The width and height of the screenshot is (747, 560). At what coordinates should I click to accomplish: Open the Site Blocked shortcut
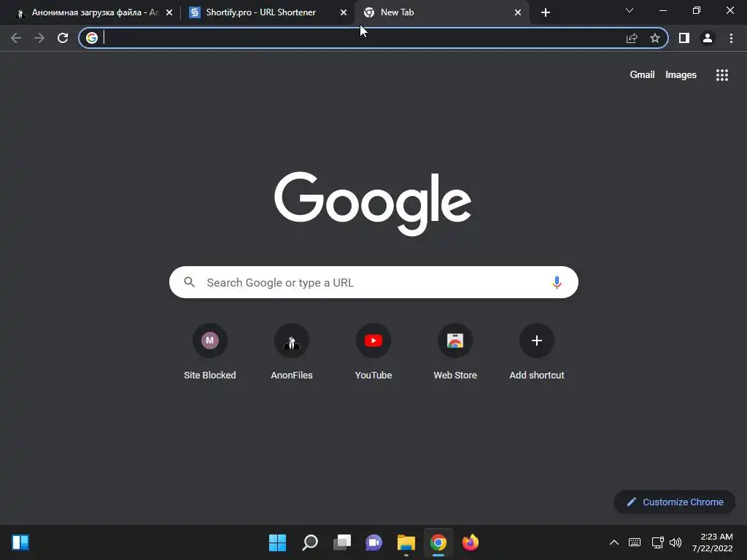(210, 351)
